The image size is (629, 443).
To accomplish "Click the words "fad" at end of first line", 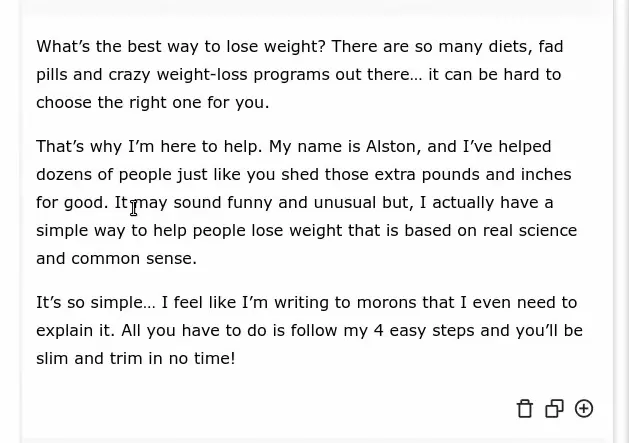I will pyautogui.click(x=552, y=46).
